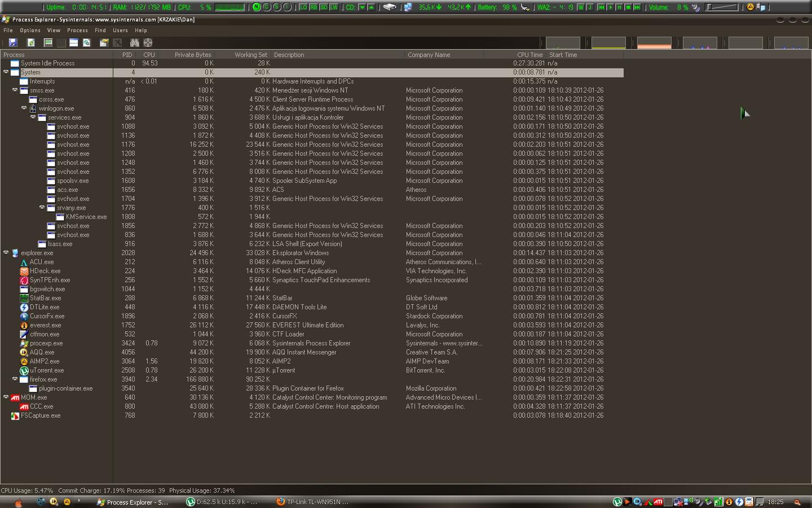Click the CD down arrow button
Viewport: 812px width, 508px height.
coord(363,7)
